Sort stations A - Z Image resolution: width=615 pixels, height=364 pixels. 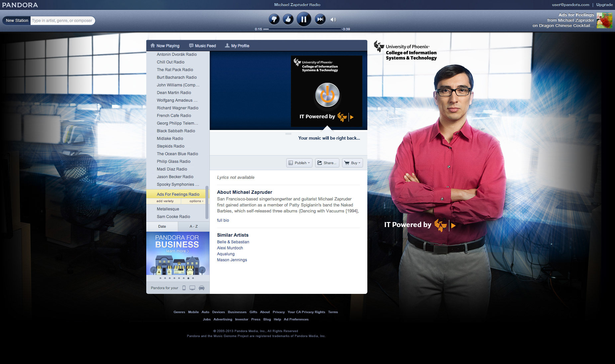point(194,226)
